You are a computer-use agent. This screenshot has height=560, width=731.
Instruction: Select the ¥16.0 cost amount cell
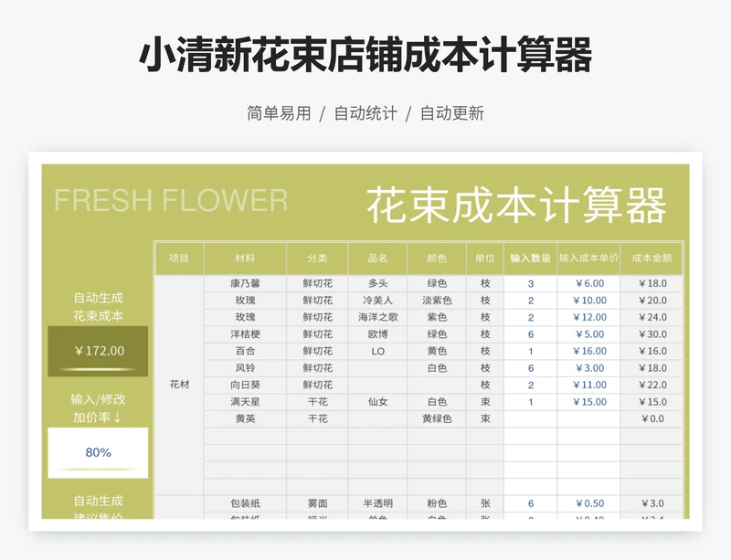pos(652,351)
